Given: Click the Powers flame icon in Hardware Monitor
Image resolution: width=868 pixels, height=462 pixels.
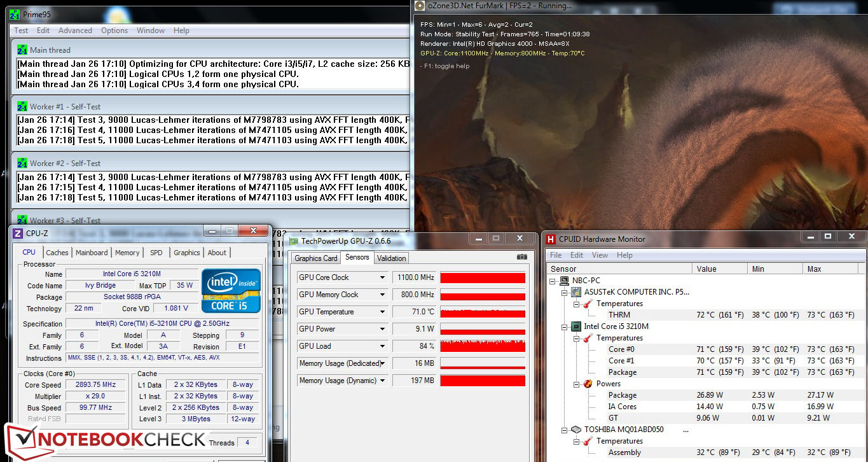Looking at the screenshot, I should 588,384.
